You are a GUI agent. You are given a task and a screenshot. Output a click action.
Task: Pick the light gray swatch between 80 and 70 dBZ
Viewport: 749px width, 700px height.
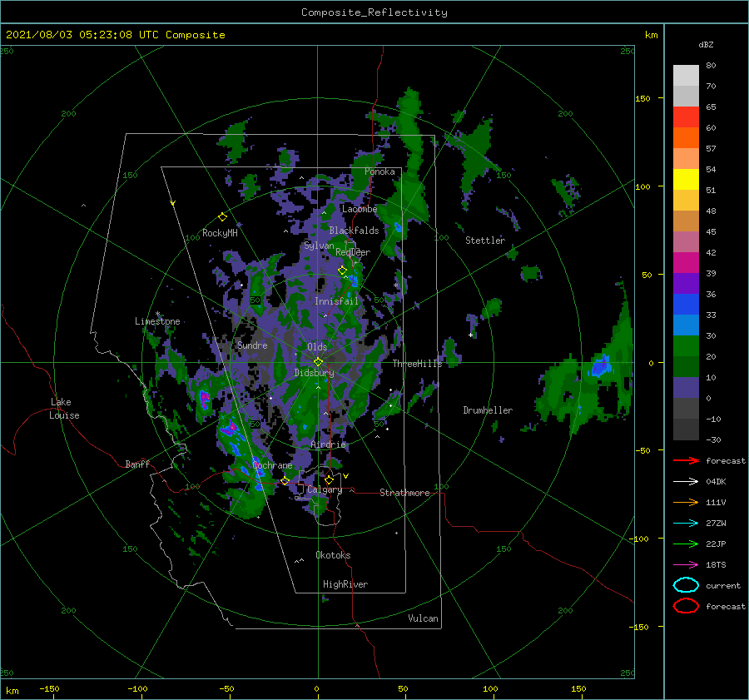(x=686, y=76)
